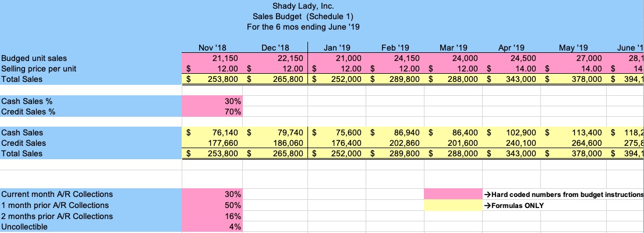The height and width of the screenshot is (233, 644).
Task: Select the 'Current month A/R Collections' label
Action: coord(57,194)
